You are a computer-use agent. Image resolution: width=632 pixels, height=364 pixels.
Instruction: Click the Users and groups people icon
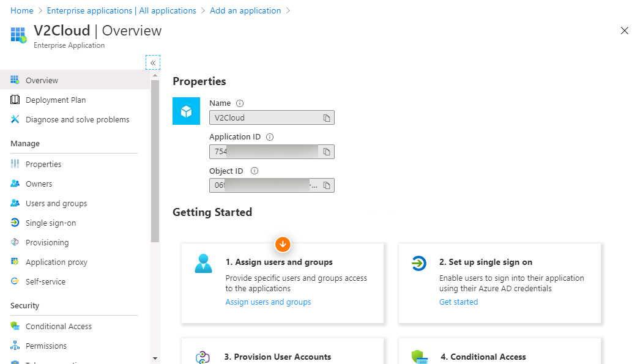(x=15, y=202)
